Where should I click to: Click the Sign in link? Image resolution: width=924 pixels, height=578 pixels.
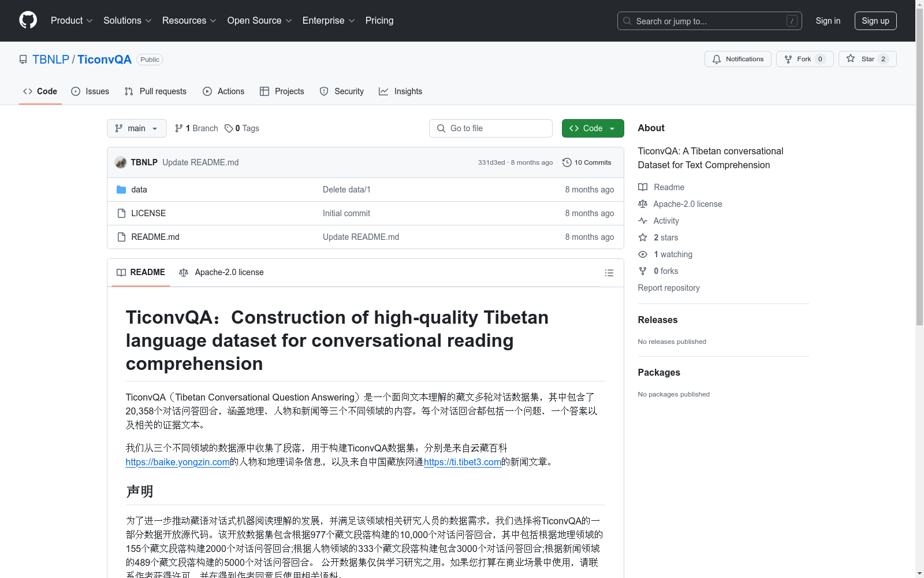(828, 21)
